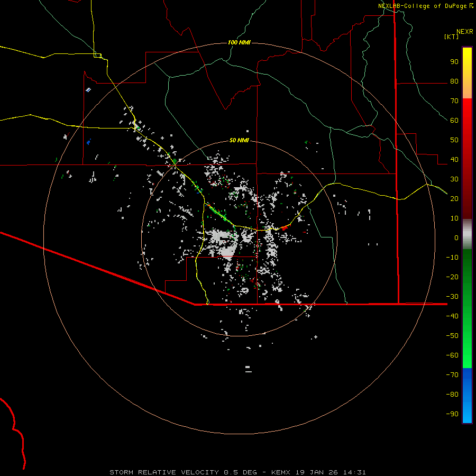476x476 pixels.
Task: Click the 50 NMI range ring label
Action: click(x=239, y=140)
